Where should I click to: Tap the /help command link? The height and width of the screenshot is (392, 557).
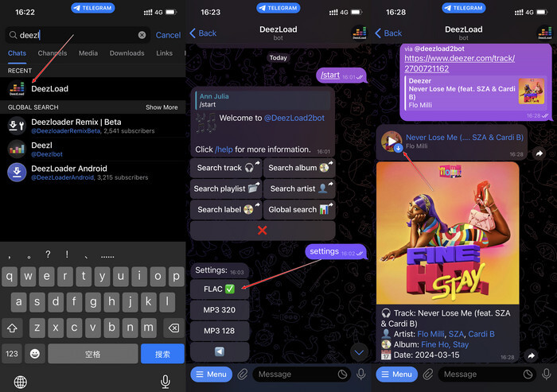point(224,149)
